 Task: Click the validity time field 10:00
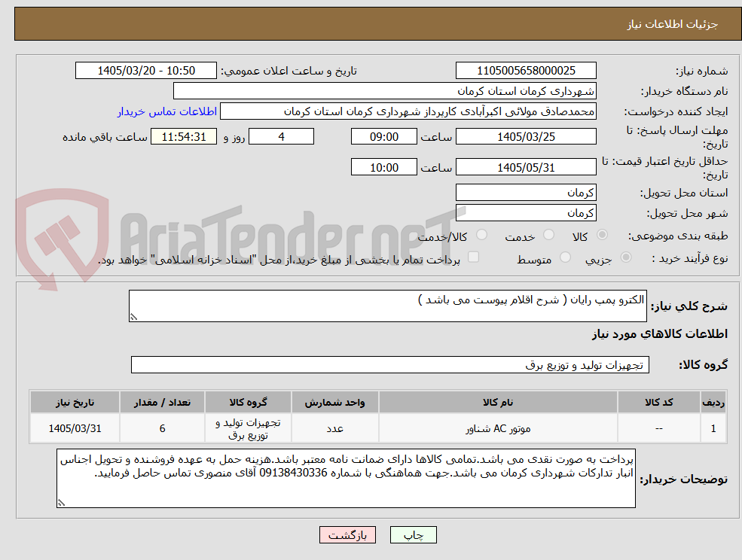[383, 167]
